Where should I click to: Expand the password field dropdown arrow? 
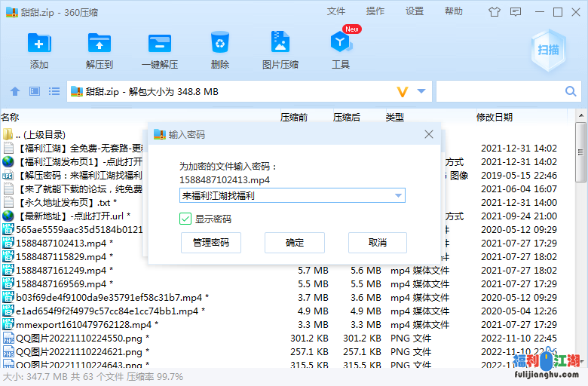398,196
